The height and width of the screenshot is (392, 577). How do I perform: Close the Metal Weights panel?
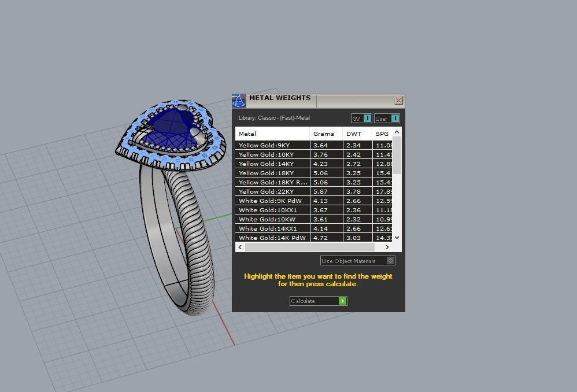[398, 101]
